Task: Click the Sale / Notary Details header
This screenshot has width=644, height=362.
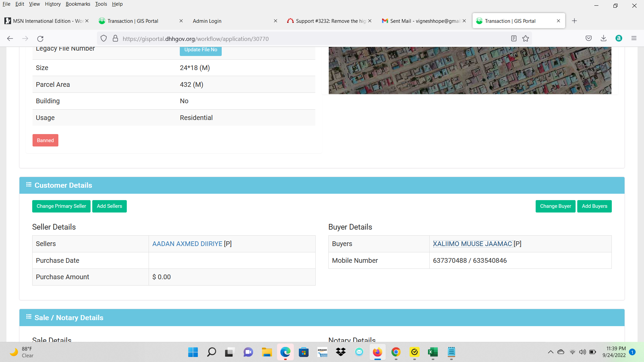Action: 322,318
